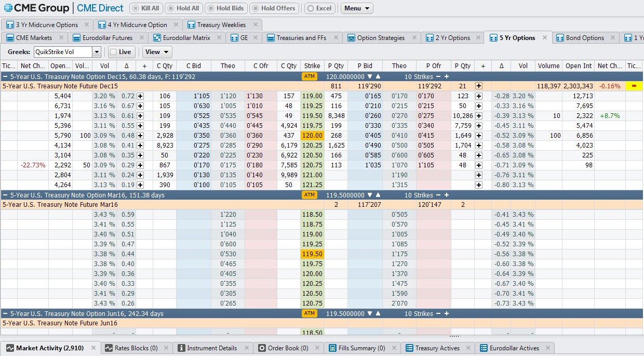
Task: Expand the QuikStrike Vol Greeks combo box
Action: click(97, 52)
